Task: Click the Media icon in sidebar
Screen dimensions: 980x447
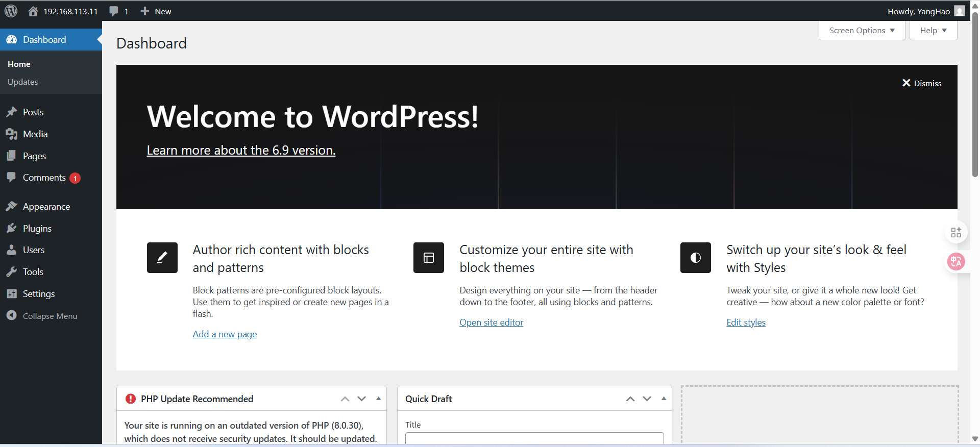Action: pyautogui.click(x=12, y=134)
